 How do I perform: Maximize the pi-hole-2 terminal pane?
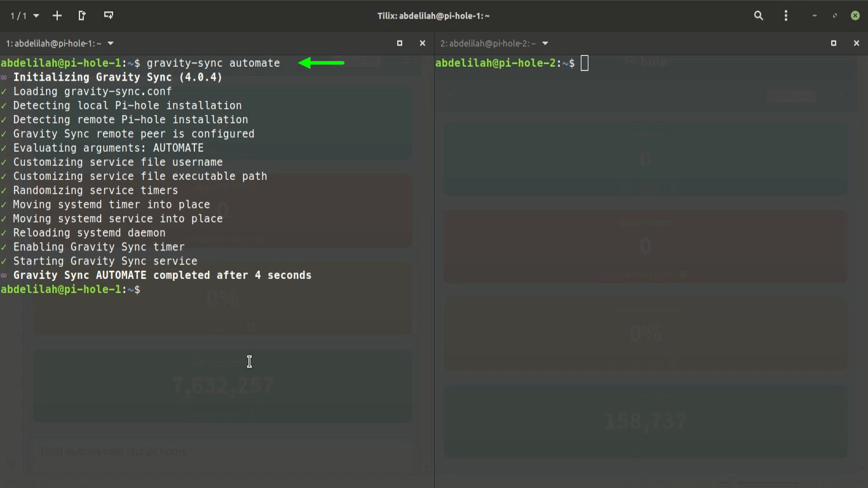coord(834,43)
